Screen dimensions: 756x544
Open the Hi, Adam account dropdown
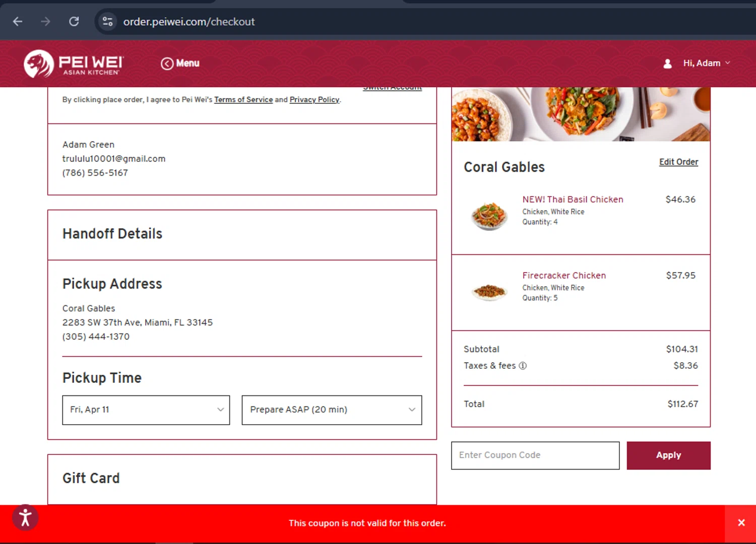click(707, 63)
